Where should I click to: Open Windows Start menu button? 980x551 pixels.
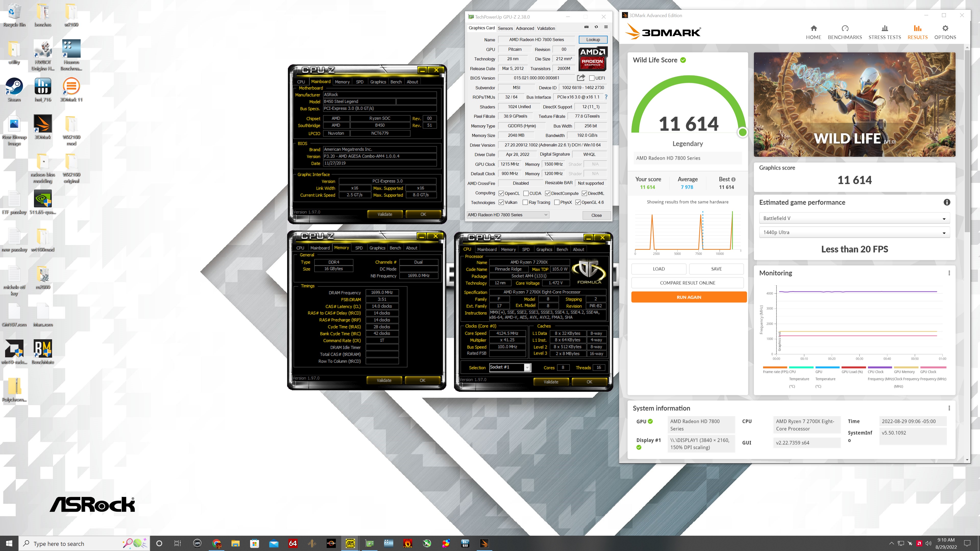(x=9, y=543)
